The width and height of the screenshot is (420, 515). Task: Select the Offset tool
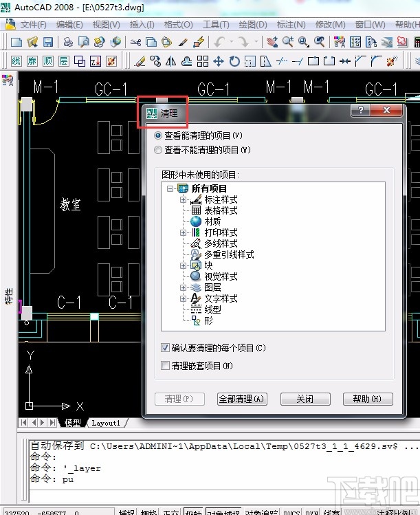[186, 61]
